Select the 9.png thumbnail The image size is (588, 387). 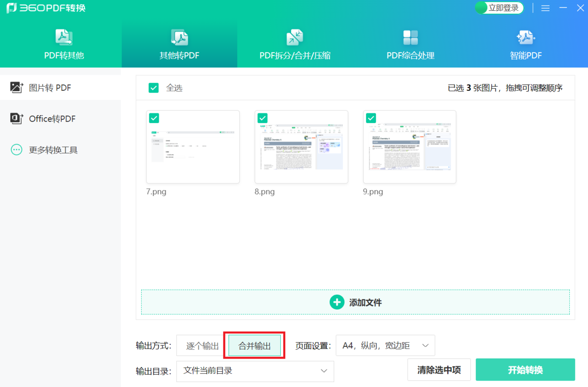tap(410, 147)
